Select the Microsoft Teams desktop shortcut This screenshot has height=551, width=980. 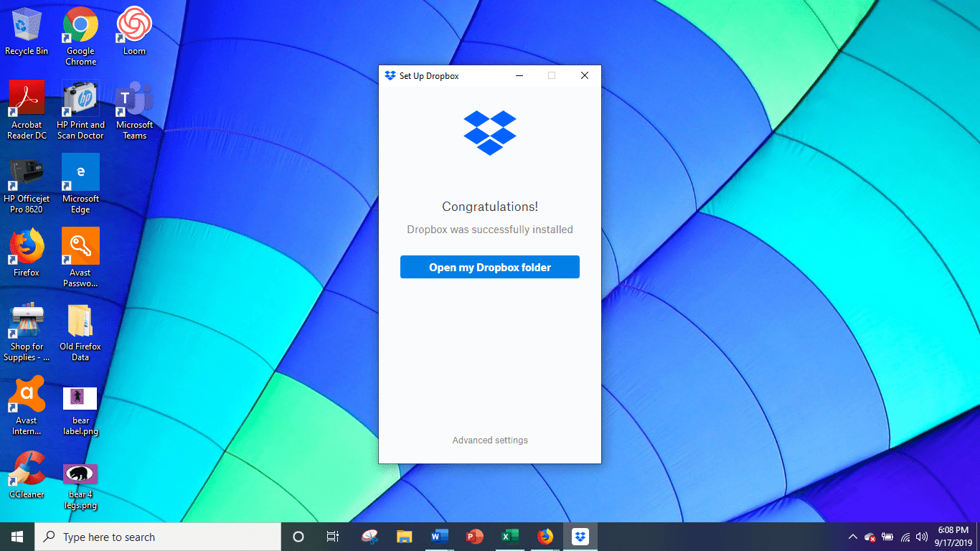(134, 110)
